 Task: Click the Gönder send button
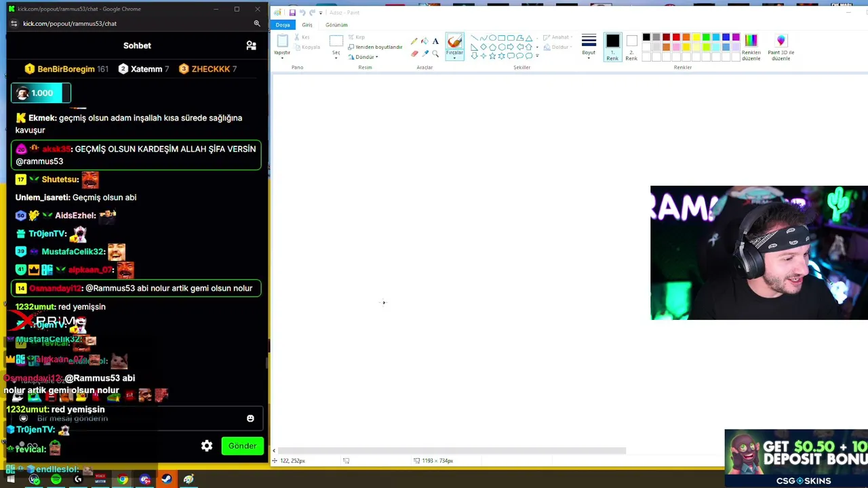point(242,446)
